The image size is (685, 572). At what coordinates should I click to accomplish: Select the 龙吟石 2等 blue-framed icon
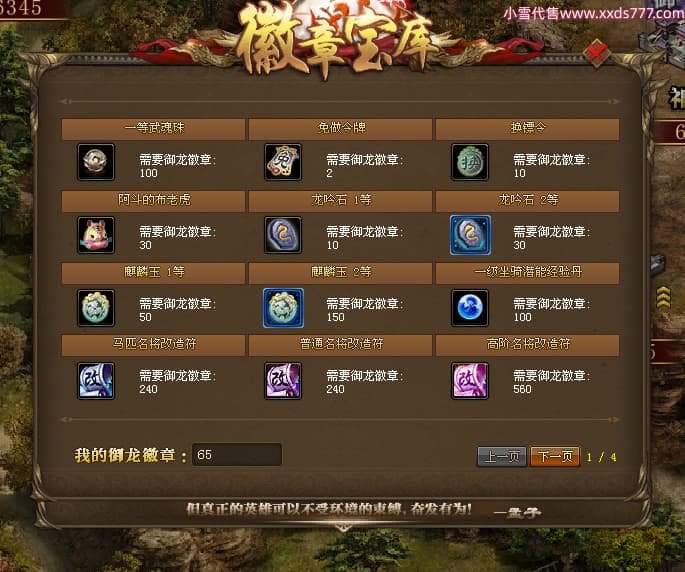470,235
